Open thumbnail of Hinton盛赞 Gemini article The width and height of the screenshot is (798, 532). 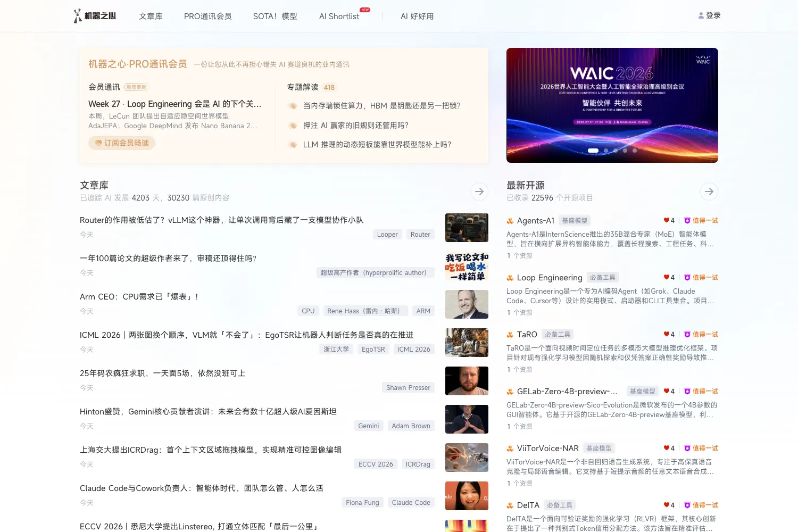467,419
